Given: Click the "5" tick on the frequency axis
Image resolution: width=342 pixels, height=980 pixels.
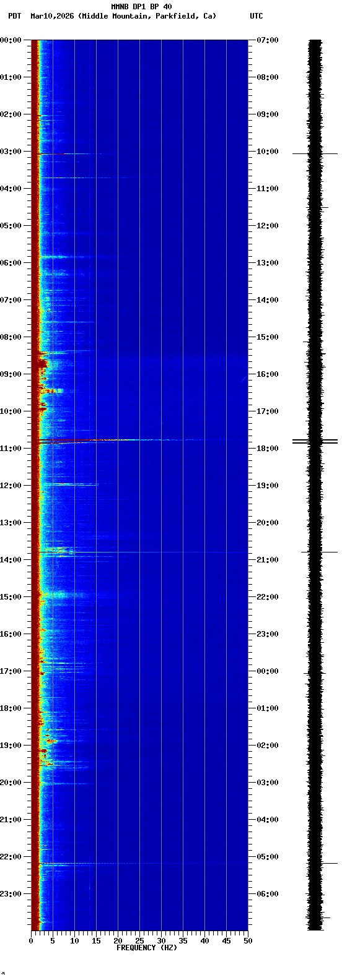Looking at the screenshot, I should [53, 941].
